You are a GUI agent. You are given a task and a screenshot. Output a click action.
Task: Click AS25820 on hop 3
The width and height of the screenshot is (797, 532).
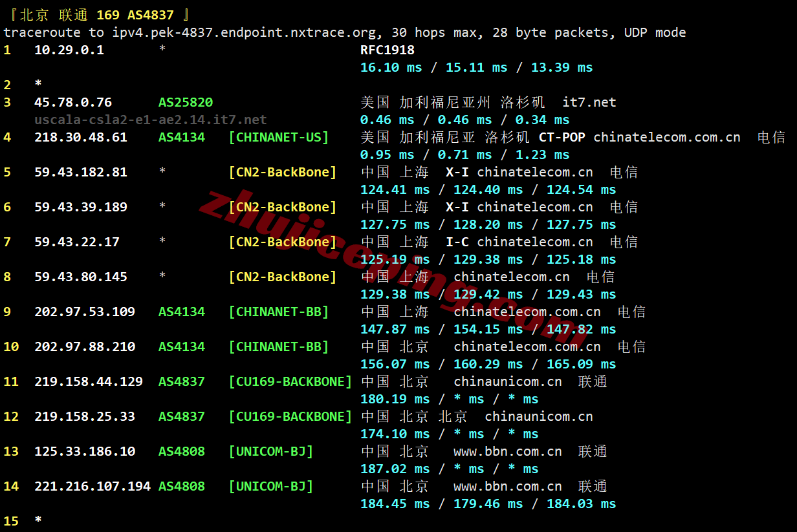tap(186, 102)
